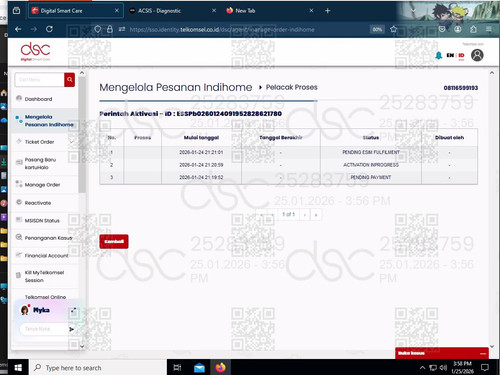Open Manage Order in sidebar

coord(42,185)
